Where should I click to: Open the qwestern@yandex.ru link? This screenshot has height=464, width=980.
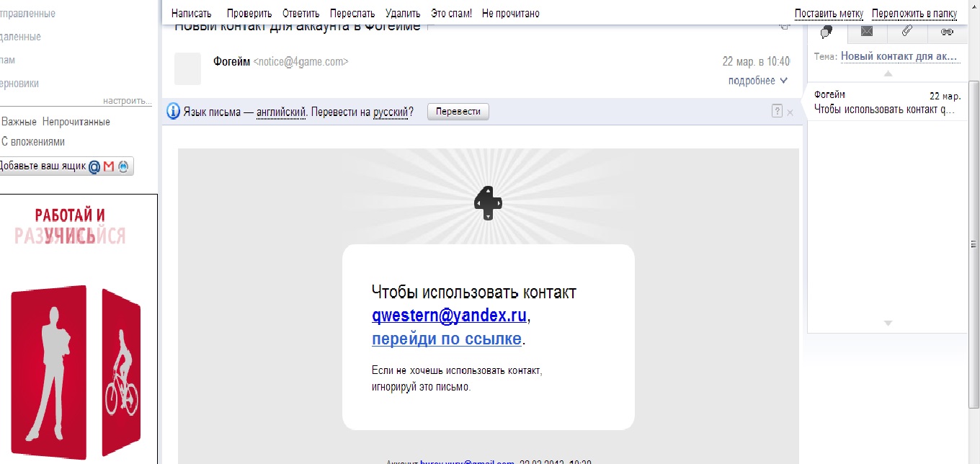pyautogui.click(x=450, y=315)
